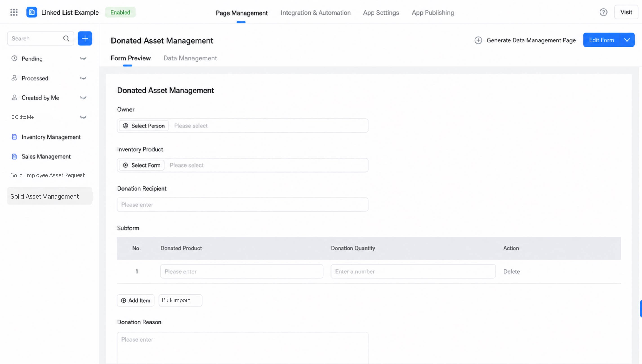Toggle visibility of Processed page
642x364 pixels.
tap(83, 78)
